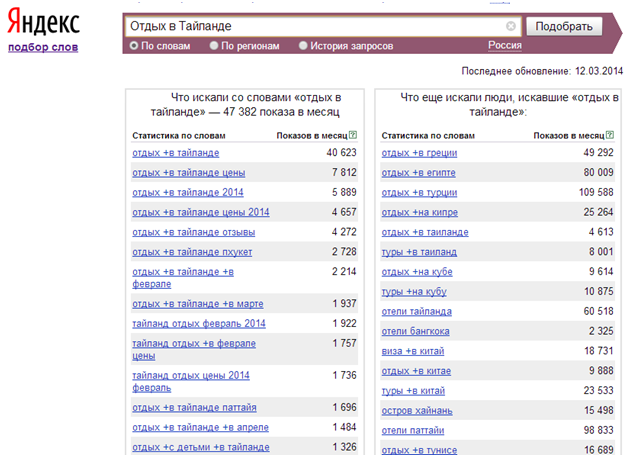Image resolution: width=627 pixels, height=457 pixels.
Task: Open the Россия region link
Action: (505, 46)
